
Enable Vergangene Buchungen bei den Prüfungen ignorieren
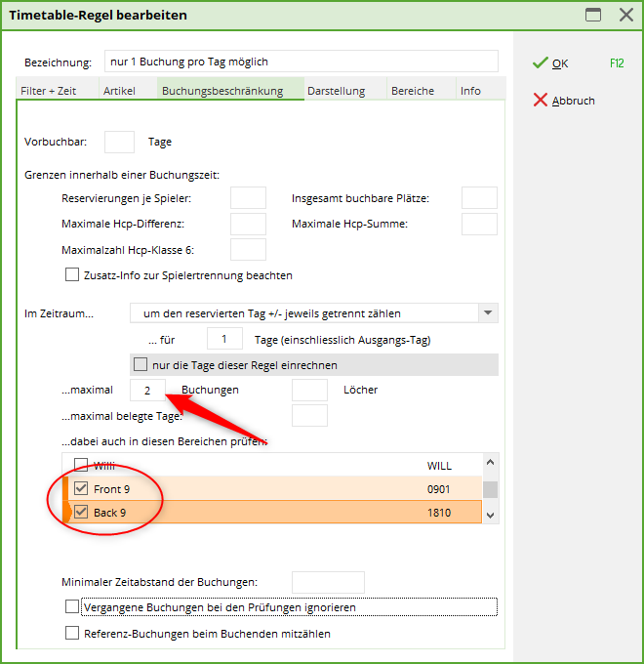[x=72, y=607]
